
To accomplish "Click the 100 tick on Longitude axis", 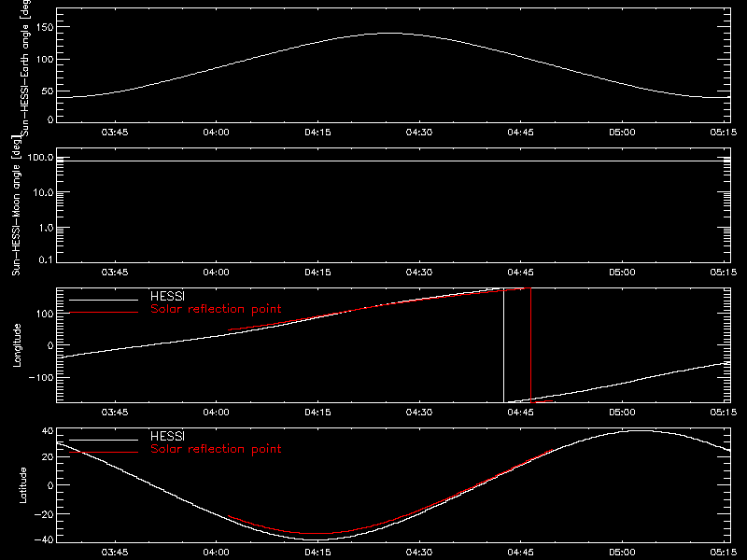I will (x=45, y=314).
